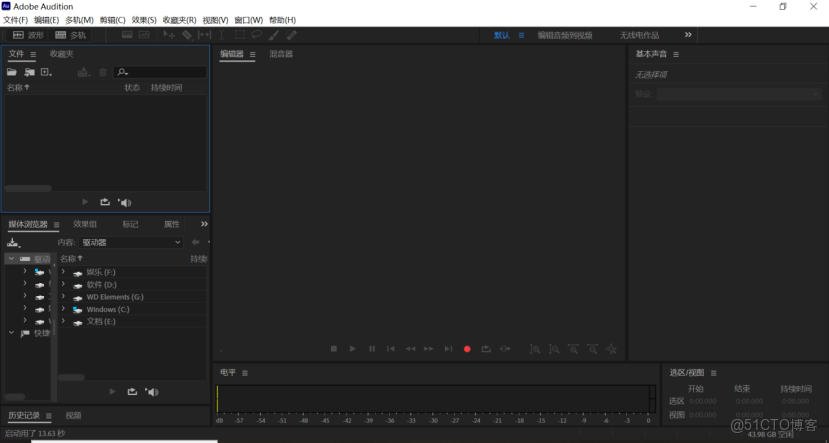Click Insert into Multitrack icon
The image size is (829, 443).
click(x=83, y=72)
